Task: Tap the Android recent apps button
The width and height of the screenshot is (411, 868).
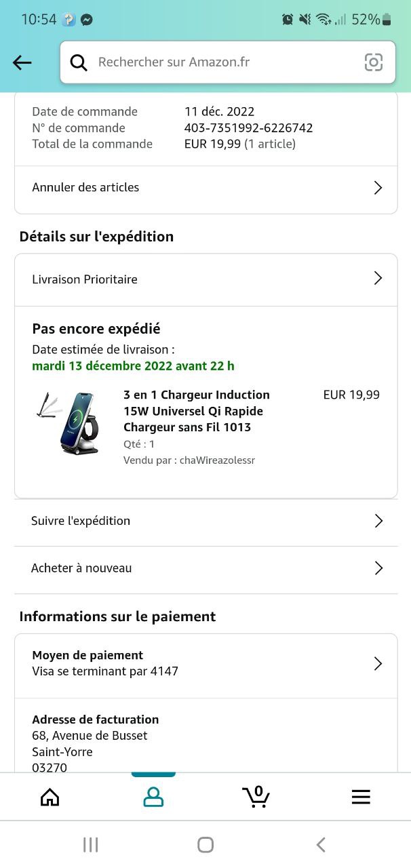Action: 90,844
